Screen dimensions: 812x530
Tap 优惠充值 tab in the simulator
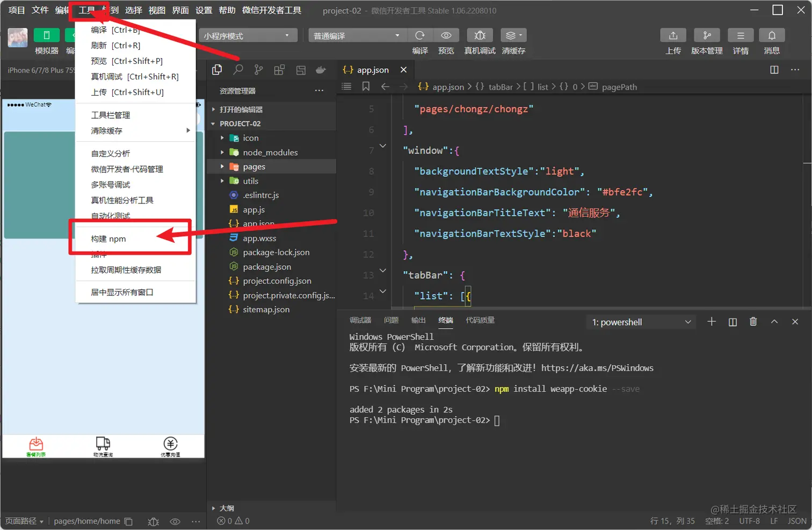coord(170,447)
